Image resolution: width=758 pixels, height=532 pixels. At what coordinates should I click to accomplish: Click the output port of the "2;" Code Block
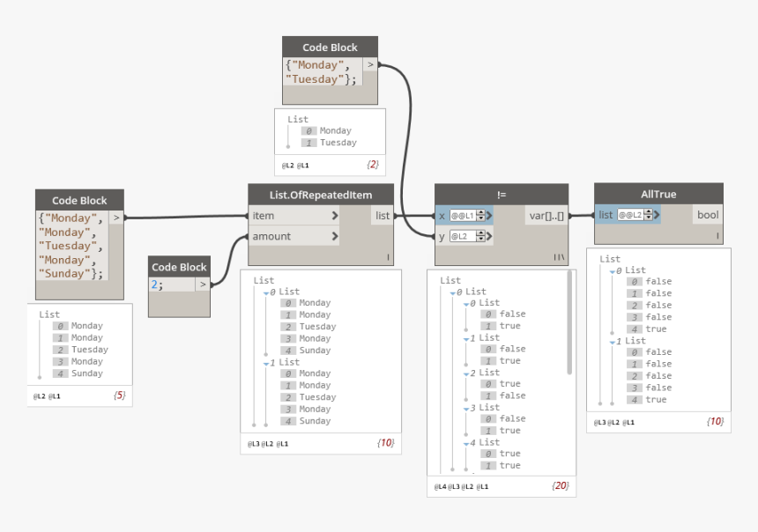tap(201, 285)
